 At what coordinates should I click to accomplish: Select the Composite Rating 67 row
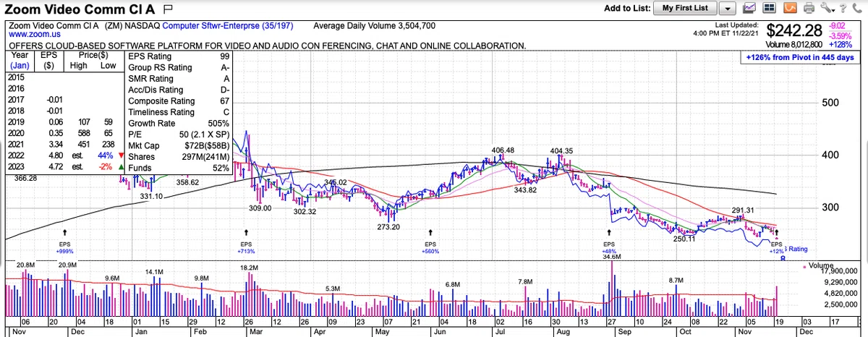click(x=179, y=101)
